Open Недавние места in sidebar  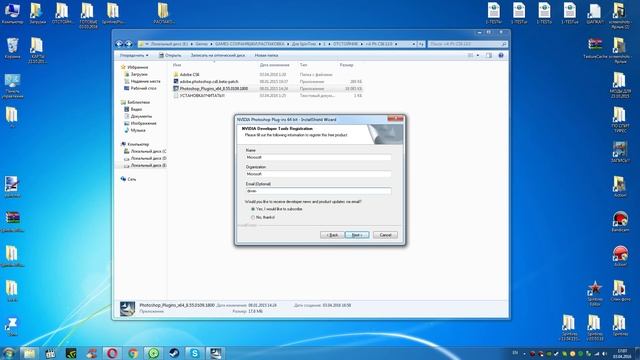click(145, 81)
